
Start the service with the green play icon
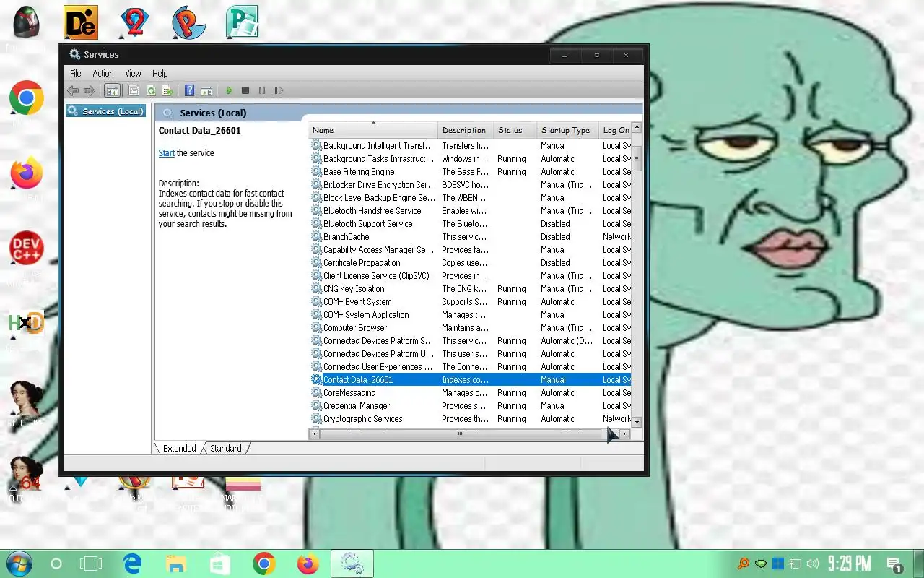coord(229,90)
